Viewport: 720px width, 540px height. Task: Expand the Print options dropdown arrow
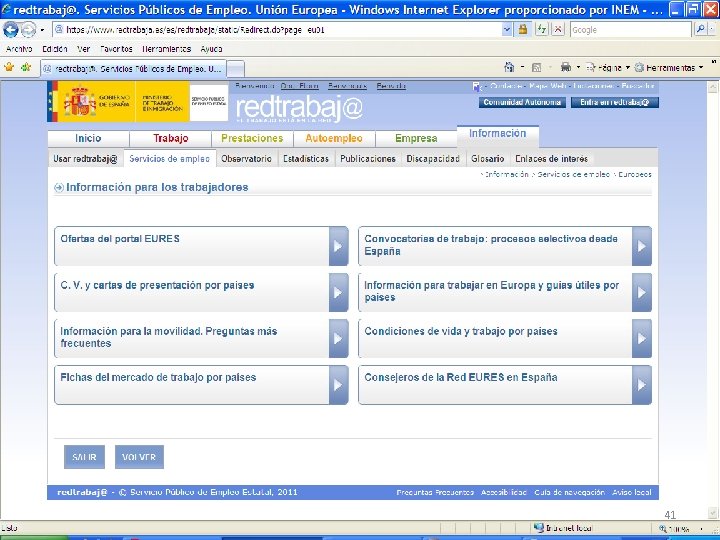578,68
